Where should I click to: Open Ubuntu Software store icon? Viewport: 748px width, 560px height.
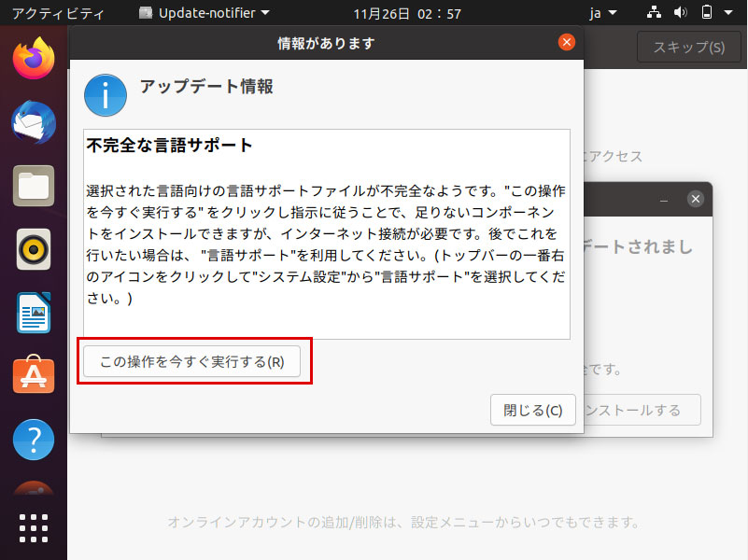(x=34, y=374)
